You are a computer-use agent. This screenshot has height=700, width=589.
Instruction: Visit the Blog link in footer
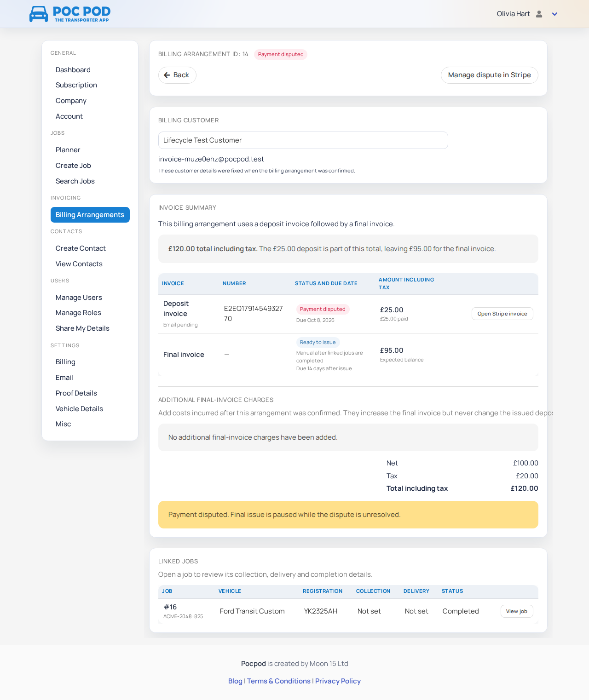pyautogui.click(x=235, y=681)
